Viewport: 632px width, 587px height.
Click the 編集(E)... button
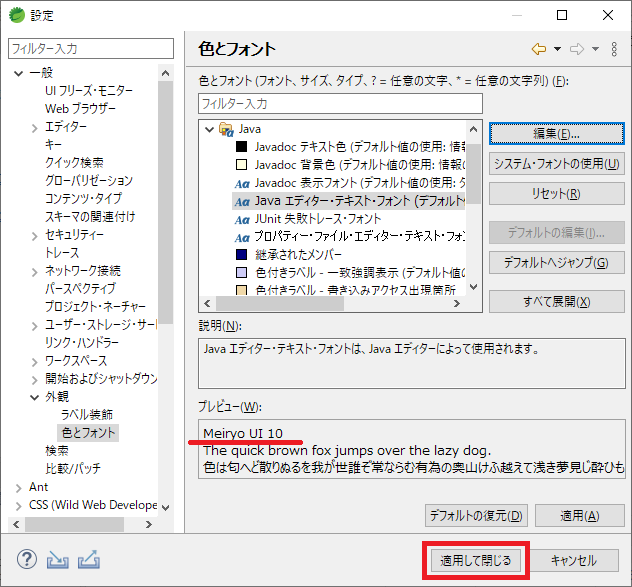click(x=557, y=133)
